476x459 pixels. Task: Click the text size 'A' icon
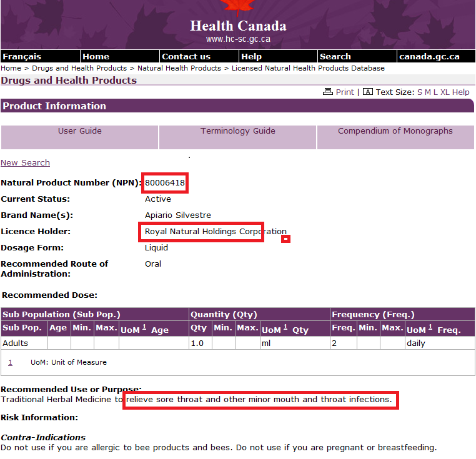(368, 91)
